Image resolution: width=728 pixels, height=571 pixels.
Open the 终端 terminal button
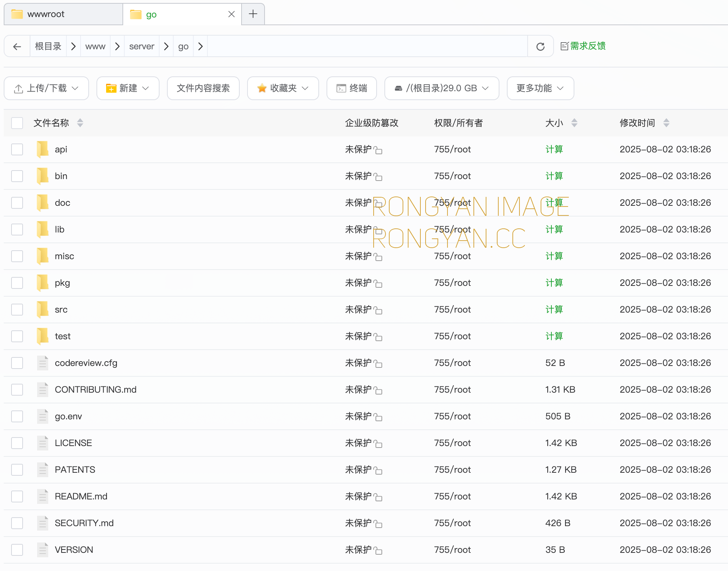coord(352,88)
